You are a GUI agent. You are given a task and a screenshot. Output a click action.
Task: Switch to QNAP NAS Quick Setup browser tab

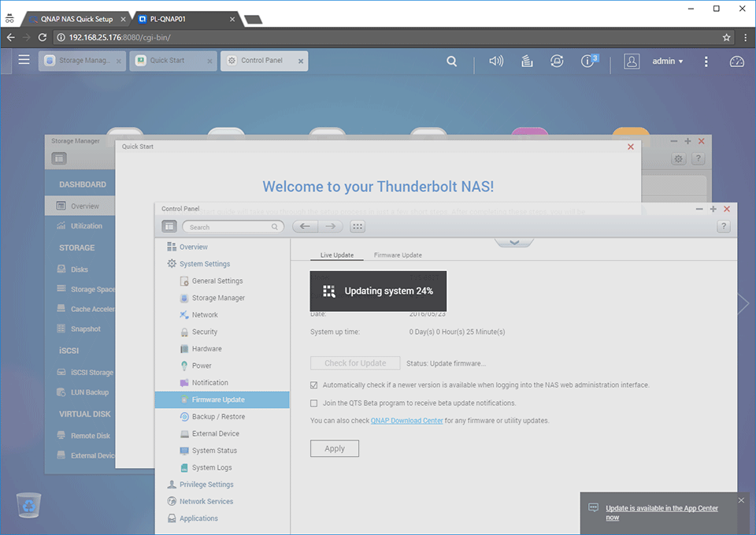pos(76,19)
